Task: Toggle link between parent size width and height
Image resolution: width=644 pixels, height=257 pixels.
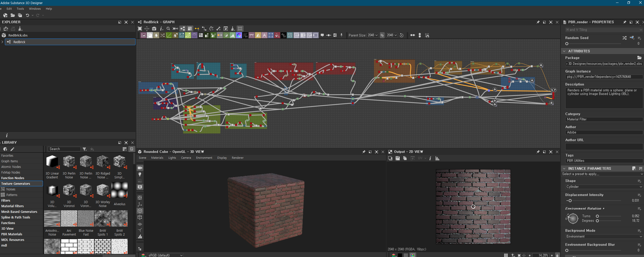Action: tap(382, 35)
